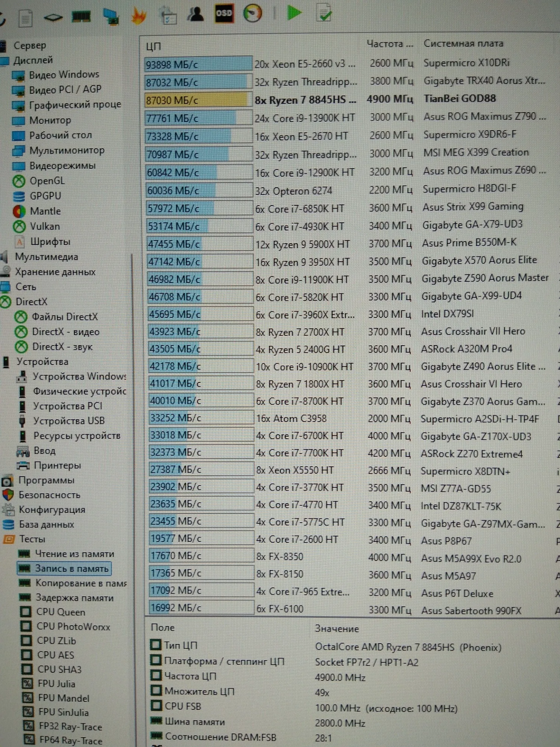
Task: Sort by Системная плата column header
Action: (x=463, y=44)
